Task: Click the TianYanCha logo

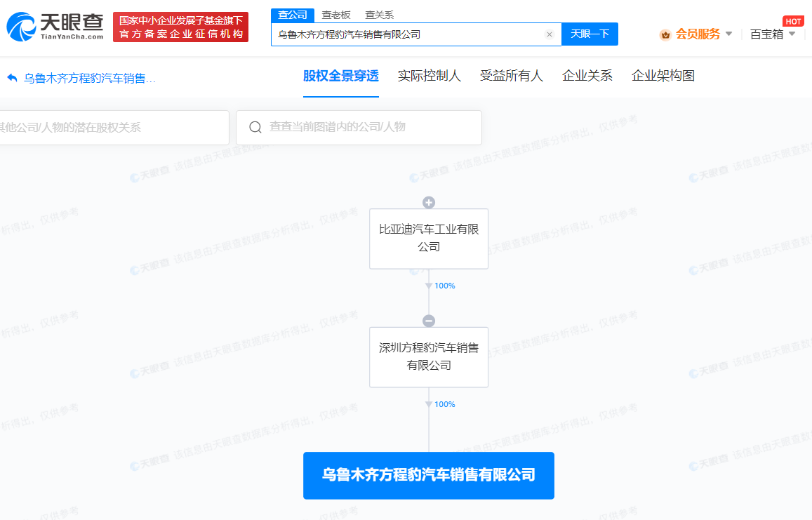Action: 55,27
